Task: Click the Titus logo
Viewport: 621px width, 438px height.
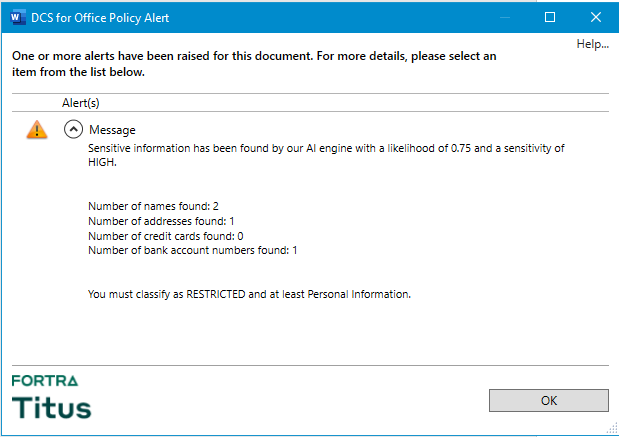Action: pyautogui.click(x=51, y=407)
